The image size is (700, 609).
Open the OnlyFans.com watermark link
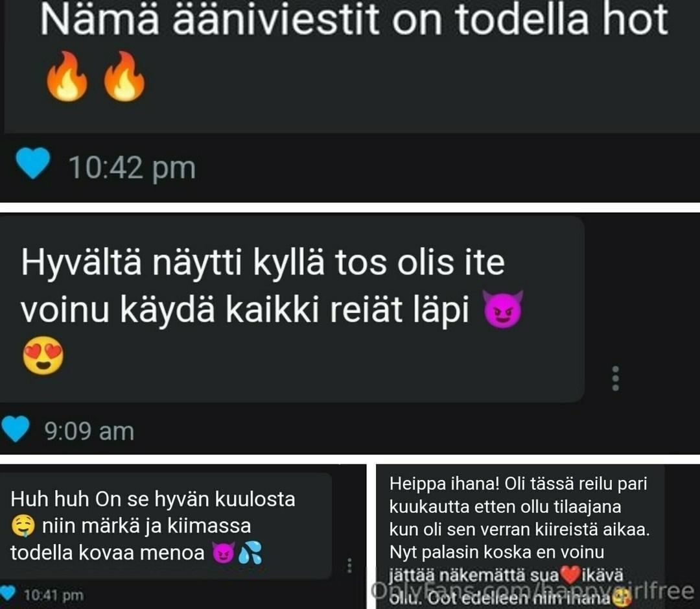pyautogui.click(x=532, y=591)
